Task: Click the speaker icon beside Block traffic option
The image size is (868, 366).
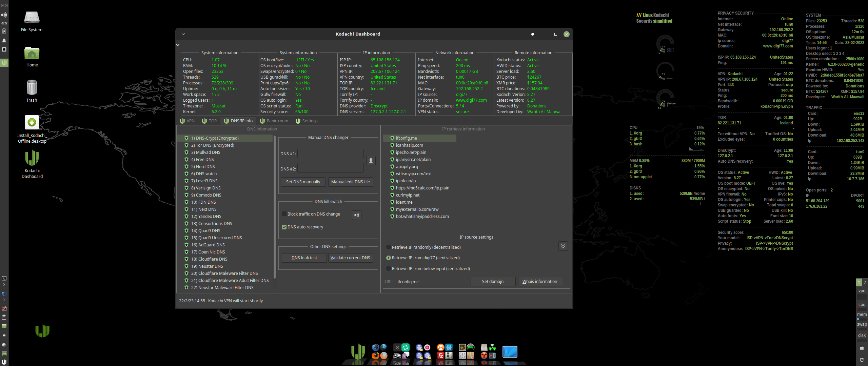Action: tap(357, 215)
